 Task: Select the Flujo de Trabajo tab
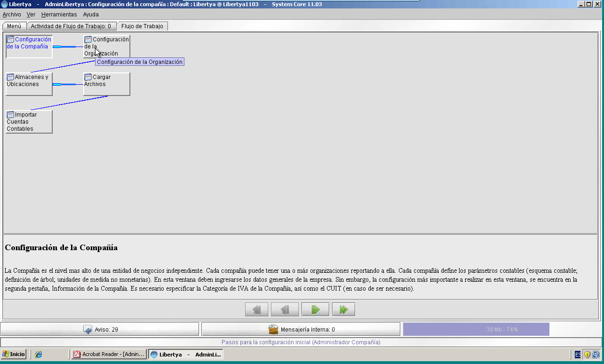[x=142, y=26]
